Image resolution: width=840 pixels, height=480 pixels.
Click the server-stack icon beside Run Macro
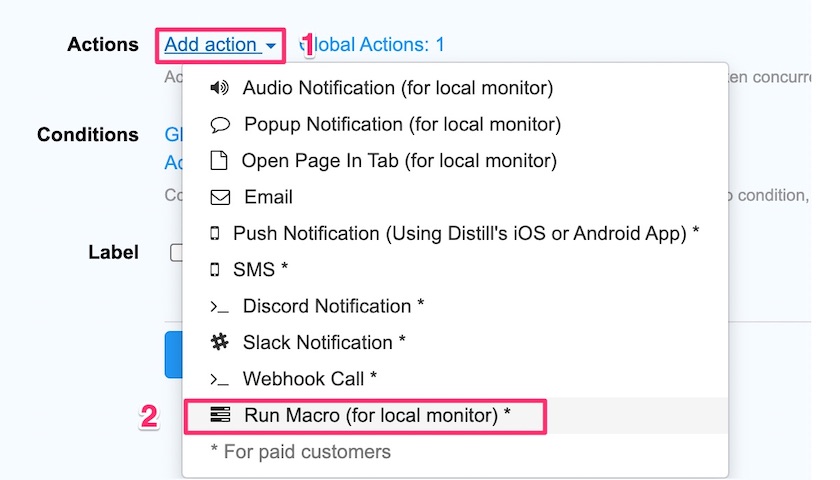point(220,415)
